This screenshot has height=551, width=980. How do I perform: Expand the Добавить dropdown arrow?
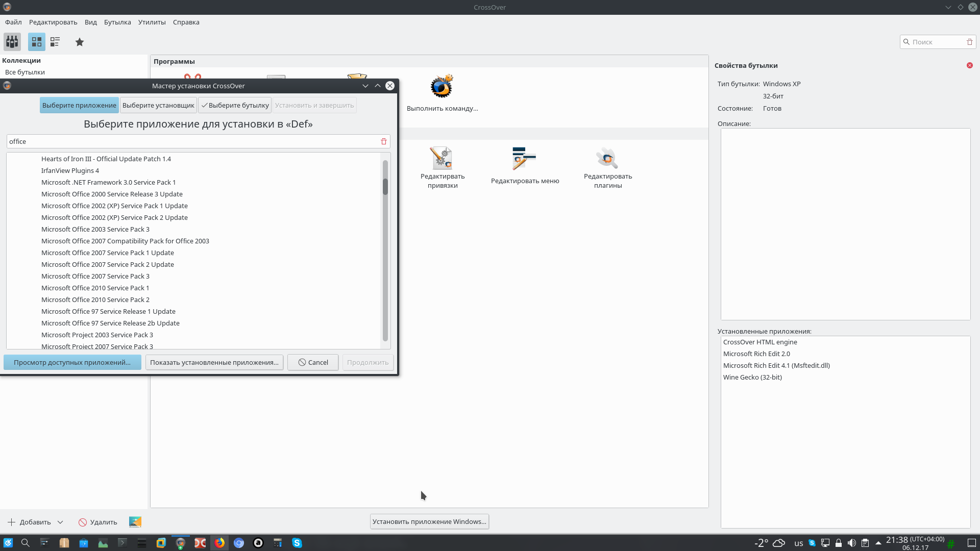pyautogui.click(x=60, y=522)
